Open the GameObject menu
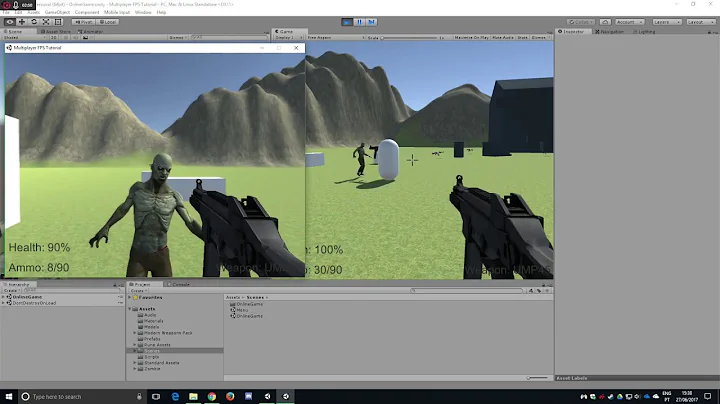Screen dimensions: 720x404 click(x=57, y=12)
